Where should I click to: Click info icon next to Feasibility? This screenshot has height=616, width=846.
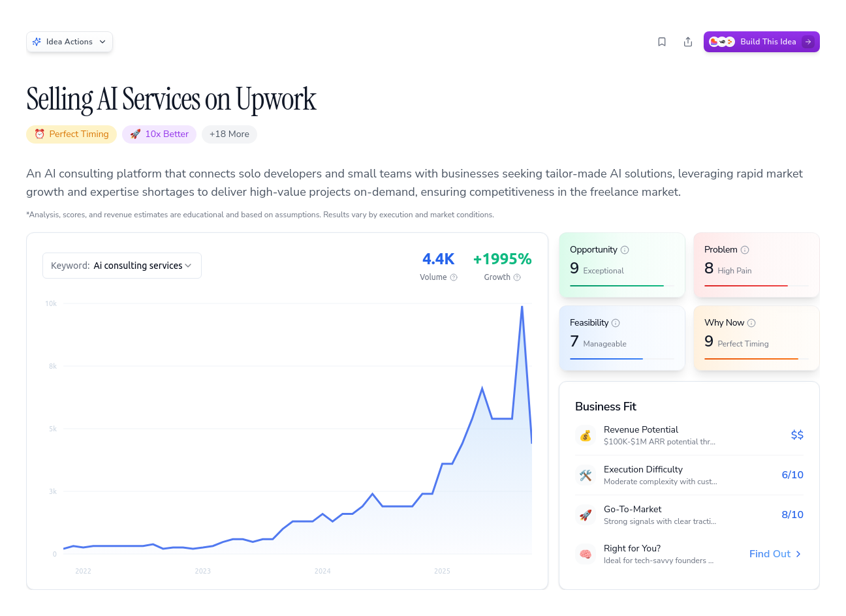coord(616,323)
